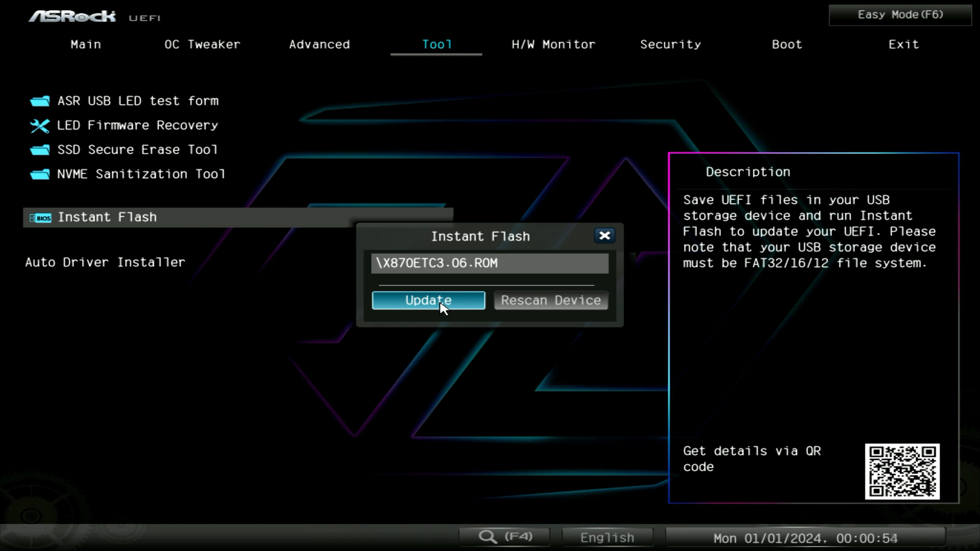
Task: Click the magnifier search (F4) icon
Action: [488, 537]
